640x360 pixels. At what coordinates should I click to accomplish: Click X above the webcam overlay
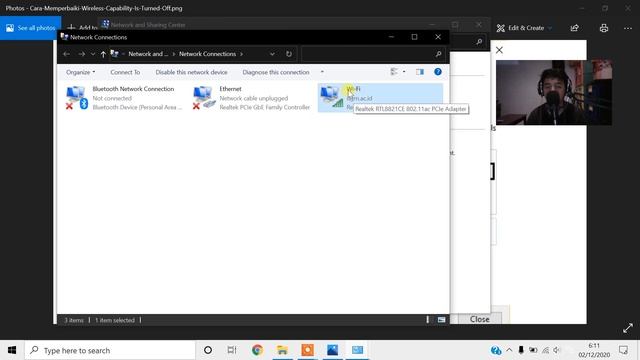[x=499, y=50]
